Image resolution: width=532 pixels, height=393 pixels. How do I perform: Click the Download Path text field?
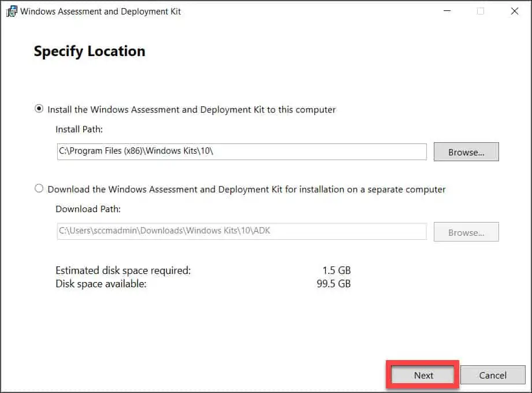click(x=241, y=231)
